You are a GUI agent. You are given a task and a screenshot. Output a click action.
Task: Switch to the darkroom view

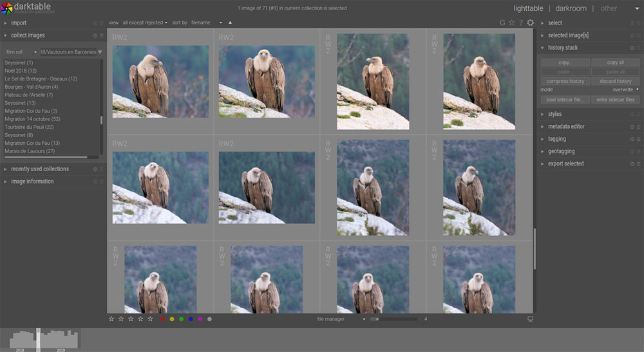pyautogui.click(x=571, y=8)
